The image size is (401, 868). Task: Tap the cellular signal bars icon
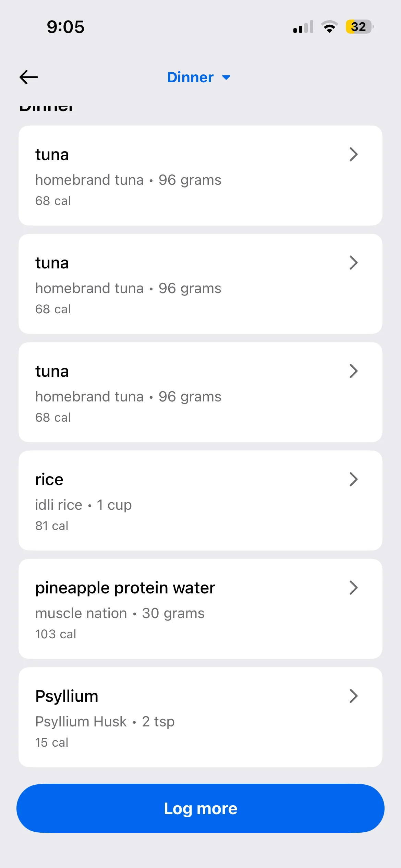click(303, 27)
